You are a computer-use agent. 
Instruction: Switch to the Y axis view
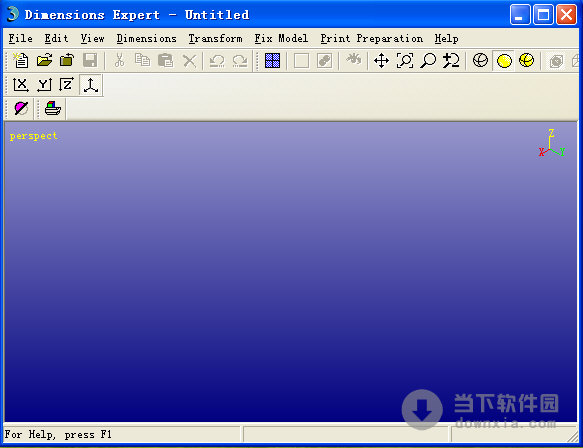(x=44, y=85)
